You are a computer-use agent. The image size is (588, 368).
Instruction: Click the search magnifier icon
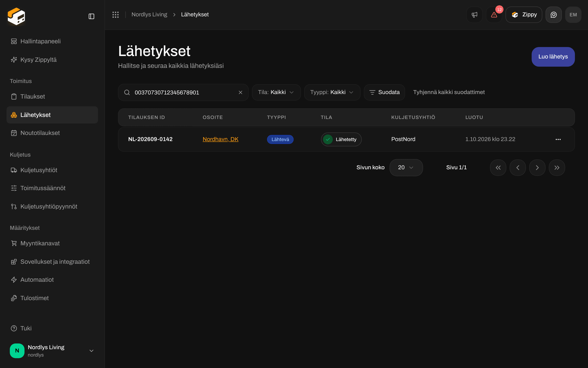coord(127,92)
